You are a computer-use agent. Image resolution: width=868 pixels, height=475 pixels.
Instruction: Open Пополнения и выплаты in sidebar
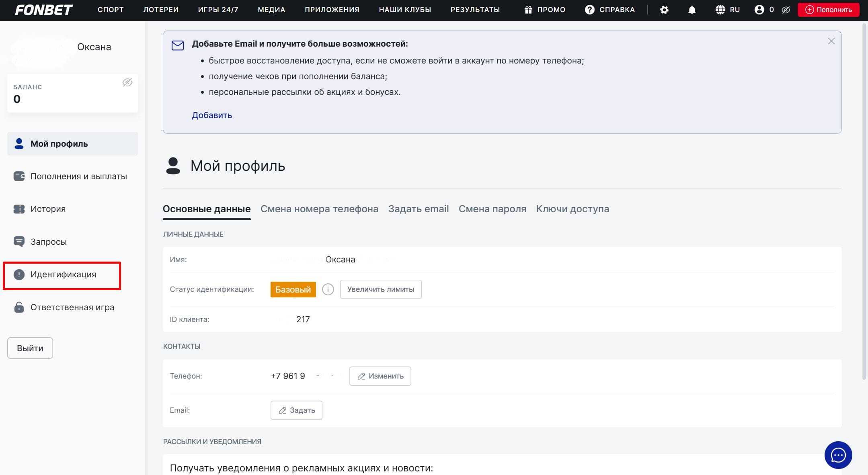click(73, 176)
